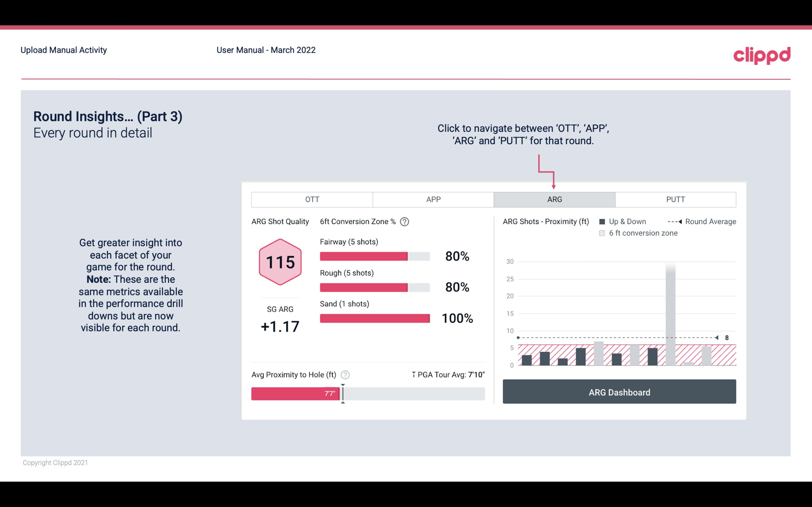Click the Upload Manual Activity link
This screenshot has width=812, height=507.
coord(63,50)
